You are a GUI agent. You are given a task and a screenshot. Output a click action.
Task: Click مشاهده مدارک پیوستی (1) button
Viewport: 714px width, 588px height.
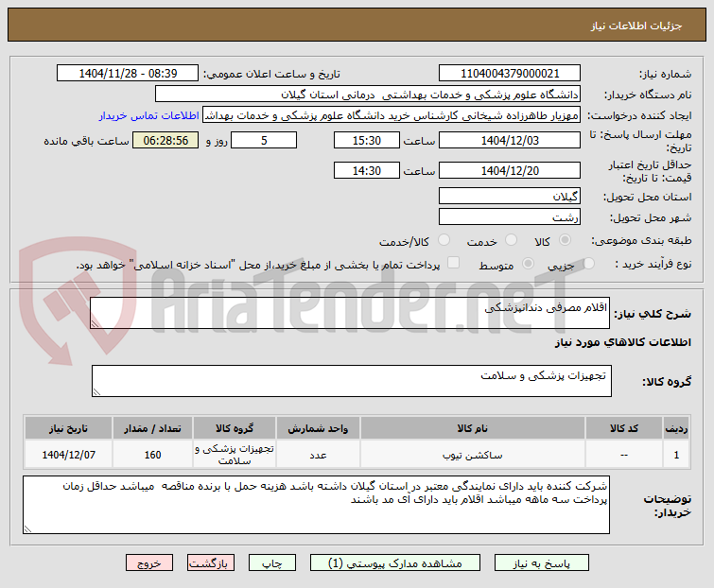pyautogui.click(x=394, y=563)
